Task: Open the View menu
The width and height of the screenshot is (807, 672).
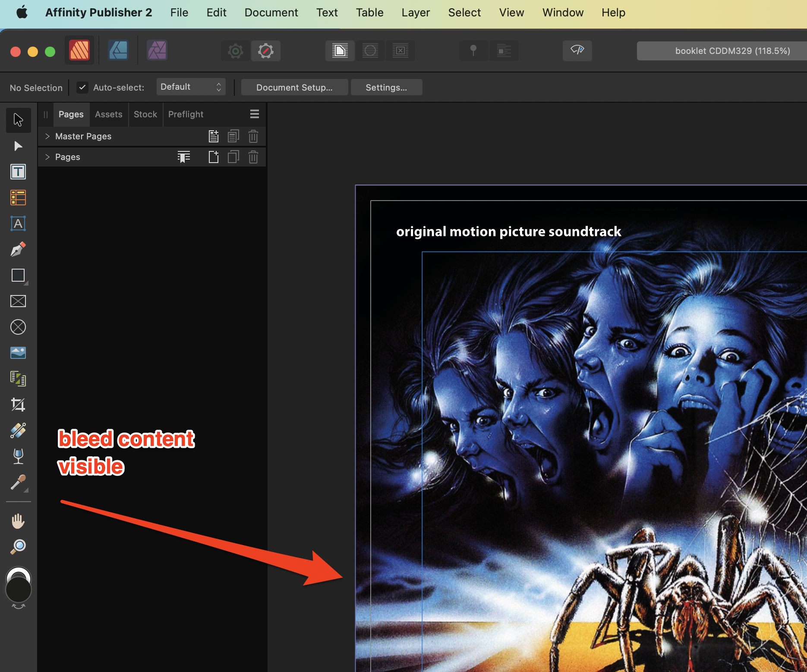Action: pos(511,13)
